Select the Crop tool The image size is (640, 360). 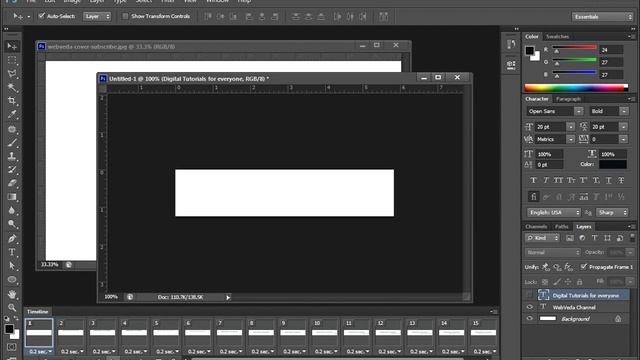[12, 101]
